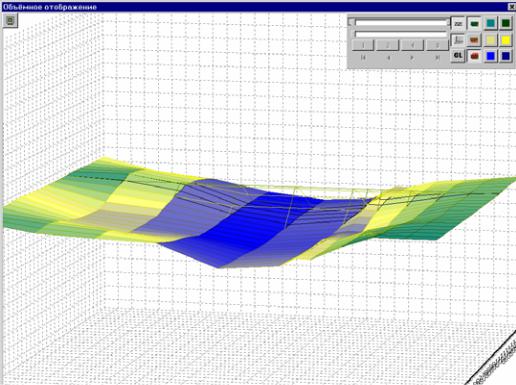Image resolution: width=516 pixels, height=385 pixels.
Task: Step back one frame playback control
Action: pos(388,58)
